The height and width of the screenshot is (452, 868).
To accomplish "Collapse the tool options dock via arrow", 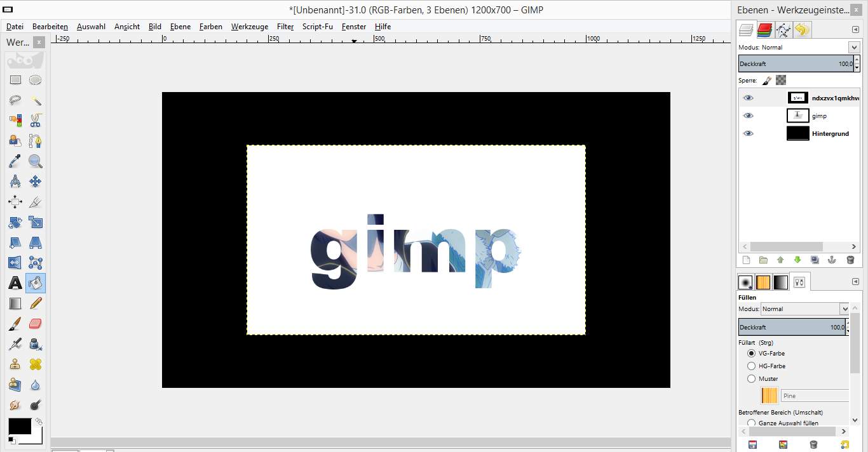I will [855, 281].
